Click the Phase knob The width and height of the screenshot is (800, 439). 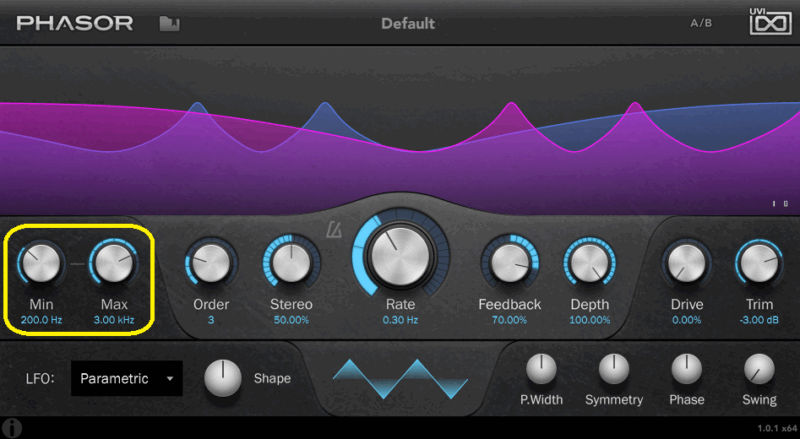(x=687, y=369)
